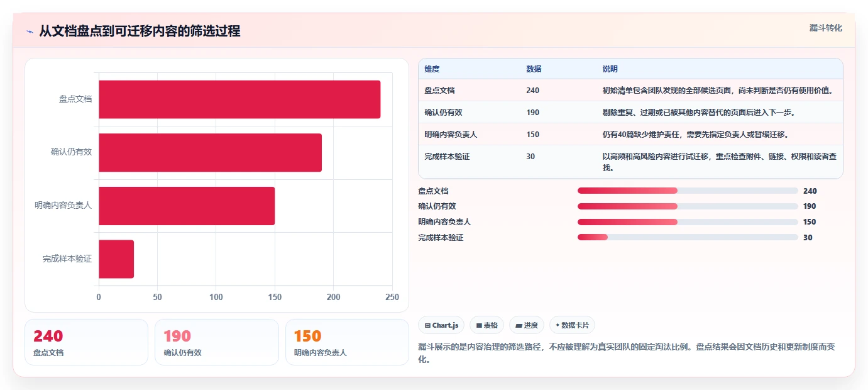Click the 明确内容负责人 cell in the table
This screenshot has height=390, width=868.
(x=451, y=135)
